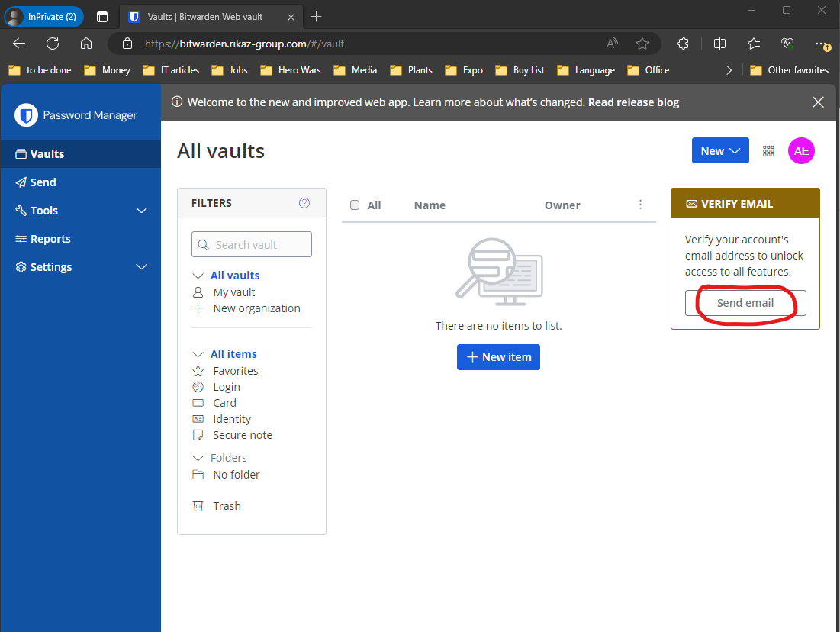Filter by Card items
Screen dimensions: 840x632
click(224, 403)
